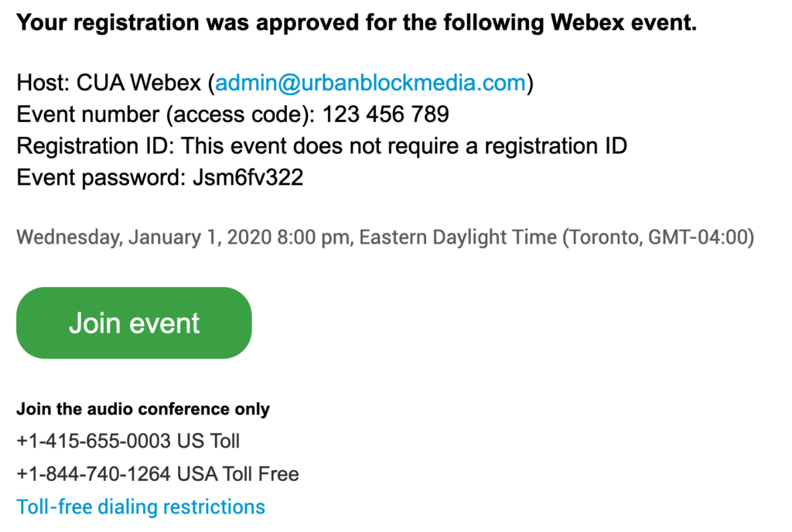Select the password Jsm6fv322

point(248,178)
